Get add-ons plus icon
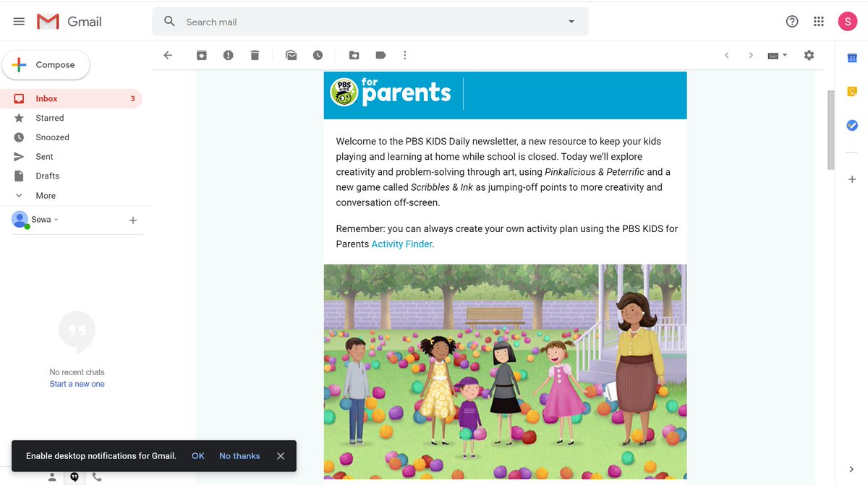The width and height of the screenshot is (868, 485). 852,179
